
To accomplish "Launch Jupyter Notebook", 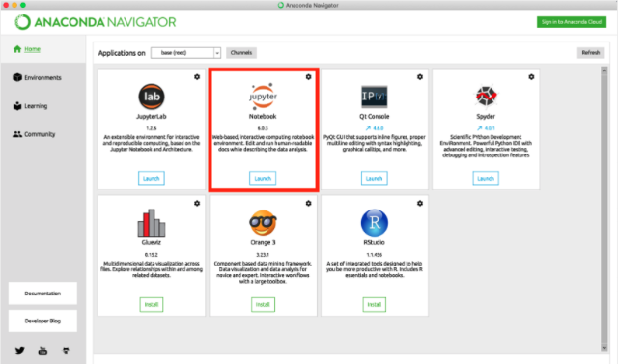I will point(263,179).
